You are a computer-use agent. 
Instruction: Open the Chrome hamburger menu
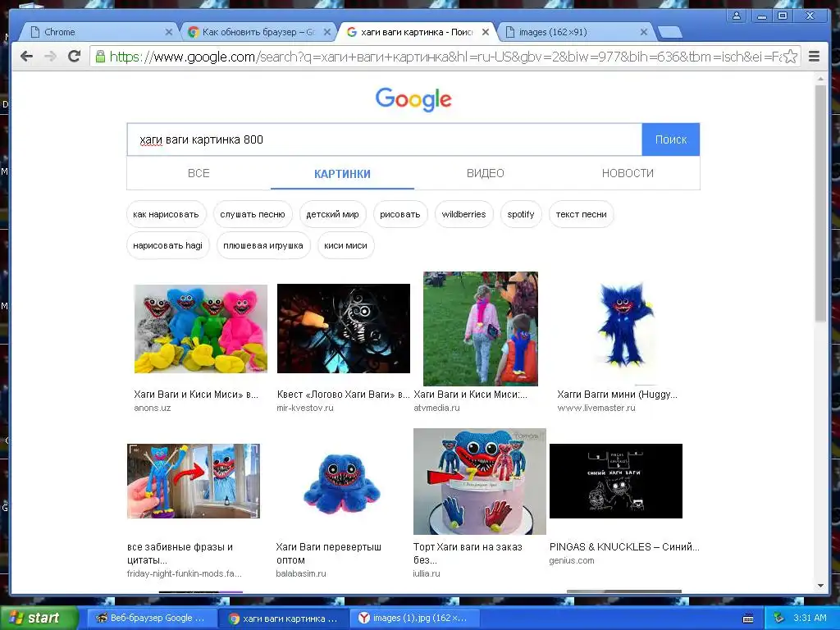[x=814, y=57]
